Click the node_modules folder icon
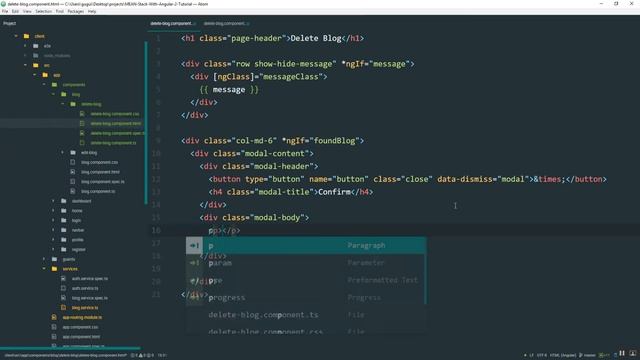This screenshot has width=640, height=360. coord(36,56)
